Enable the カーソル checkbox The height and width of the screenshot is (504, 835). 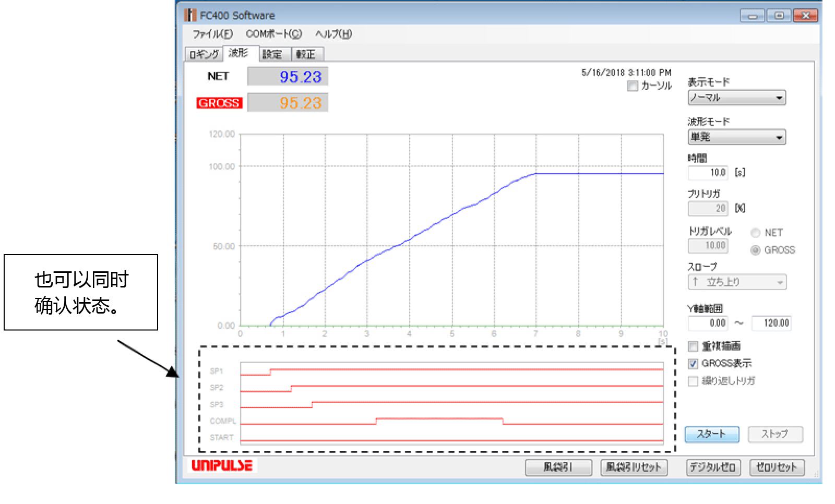point(633,86)
